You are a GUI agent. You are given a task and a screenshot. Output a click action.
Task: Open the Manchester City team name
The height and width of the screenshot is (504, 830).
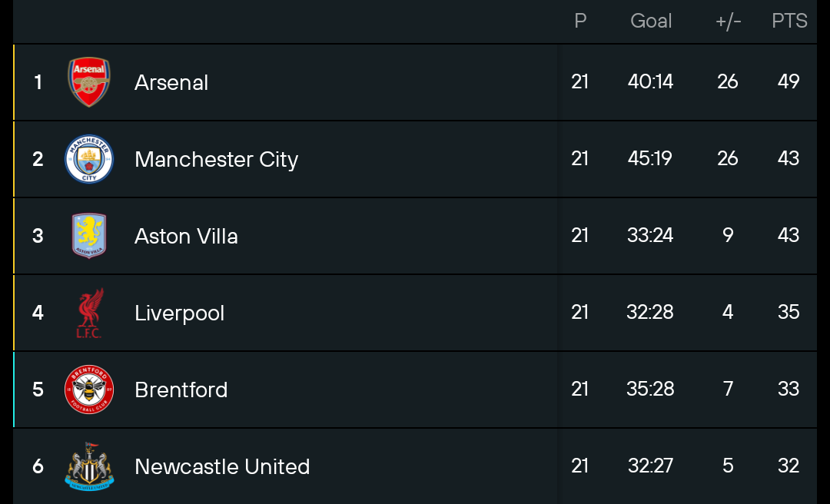[x=217, y=159]
